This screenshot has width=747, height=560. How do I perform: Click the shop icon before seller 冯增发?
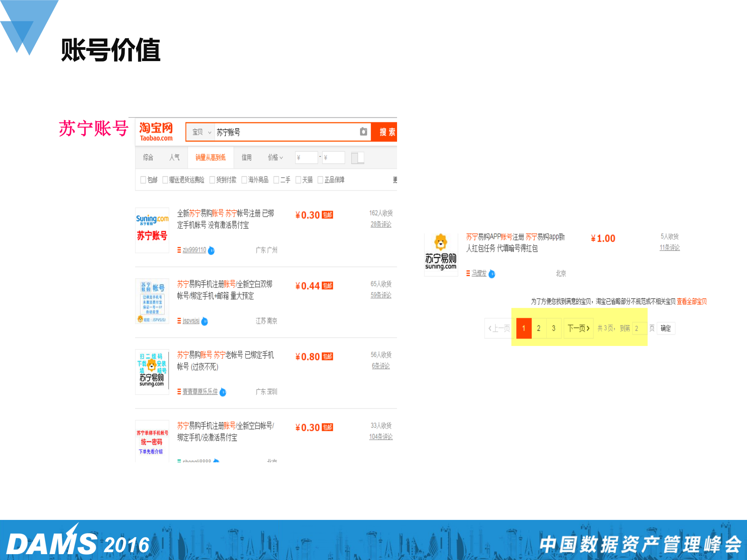click(x=468, y=274)
